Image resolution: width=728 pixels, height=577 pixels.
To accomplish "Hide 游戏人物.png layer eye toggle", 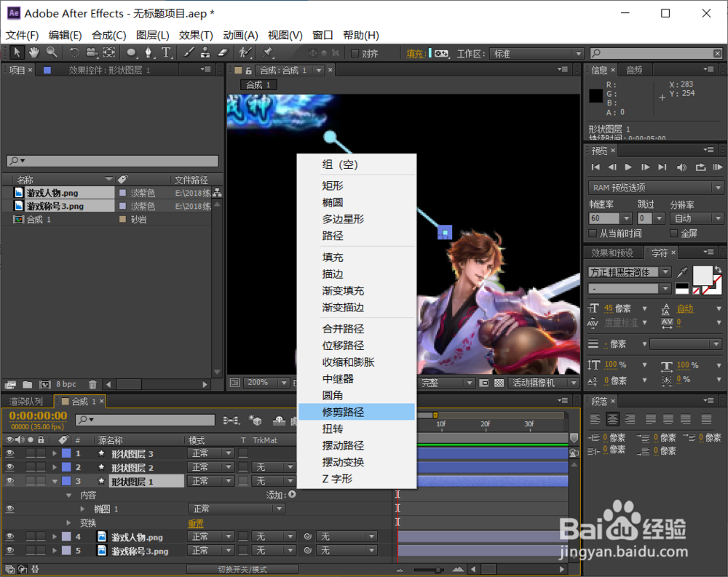I will 9,536.
